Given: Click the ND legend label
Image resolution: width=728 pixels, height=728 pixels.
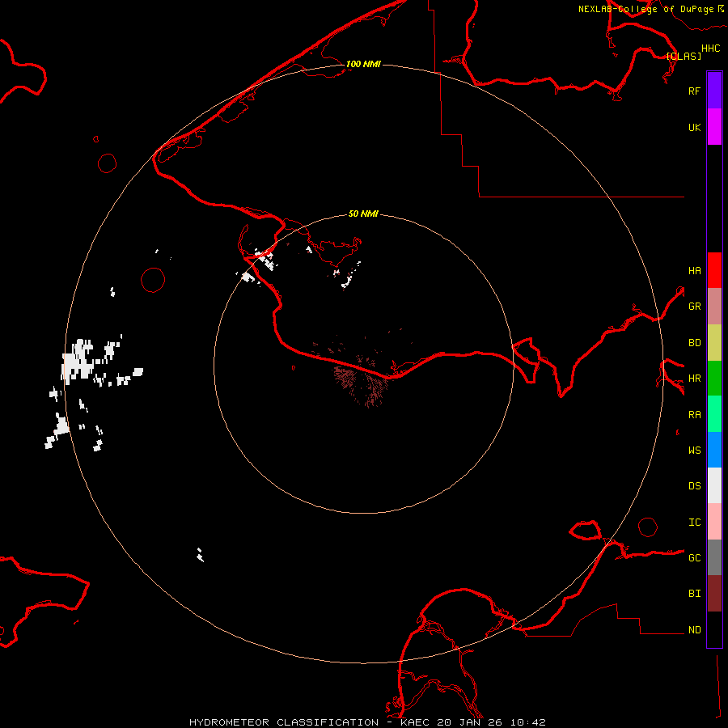Looking at the screenshot, I should (x=694, y=630).
